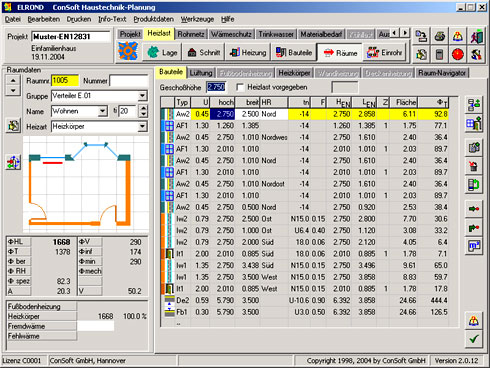Click the Fremdwärme value field
The image size is (490, 368).
(96, 326)
